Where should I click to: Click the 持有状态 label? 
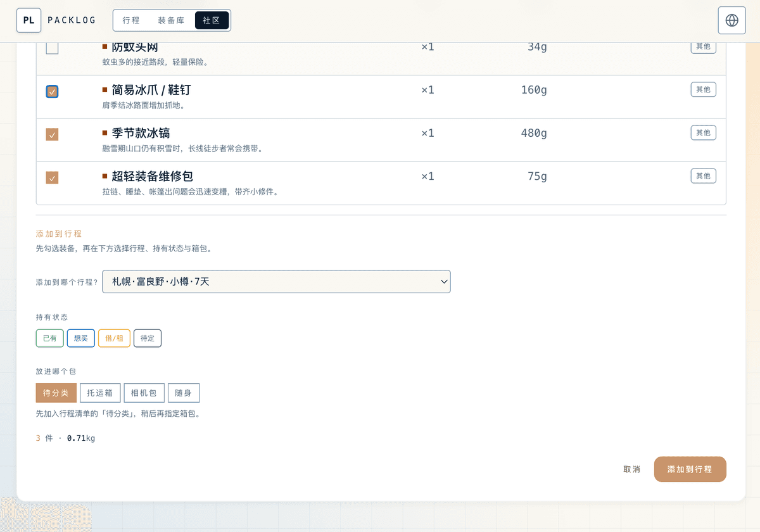[52, 317]
